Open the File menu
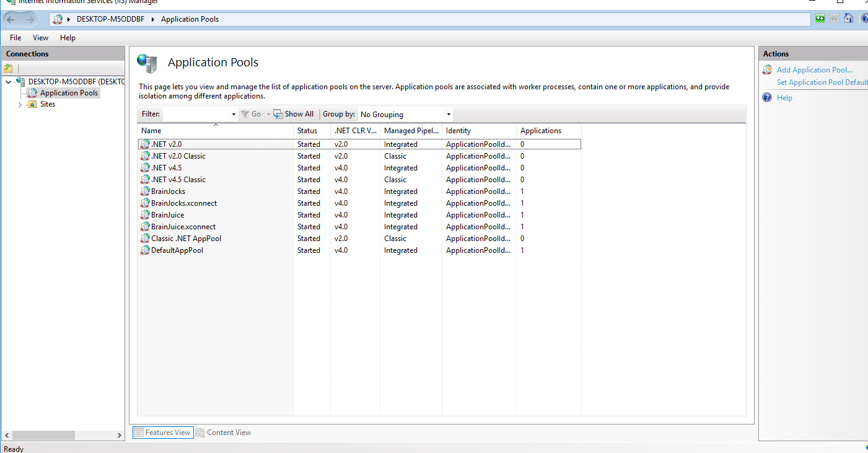Image resolution: width=868 pixels, height=453 pixels. tap(15, 38)
